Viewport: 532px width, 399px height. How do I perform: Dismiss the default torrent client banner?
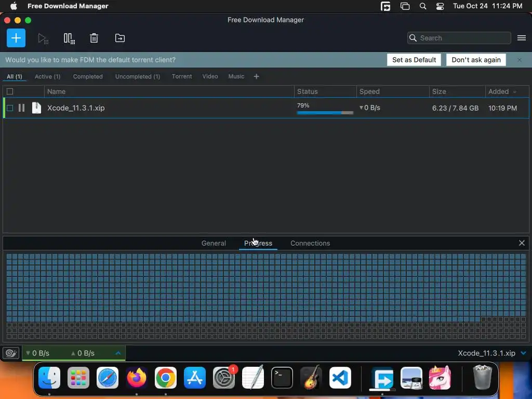tap(520, 60)
